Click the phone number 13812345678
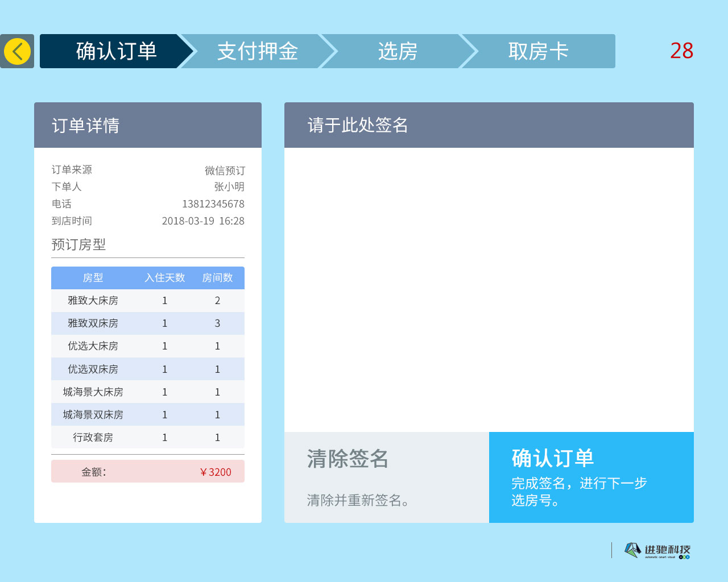Screen dimensions: 728x582 213,204
